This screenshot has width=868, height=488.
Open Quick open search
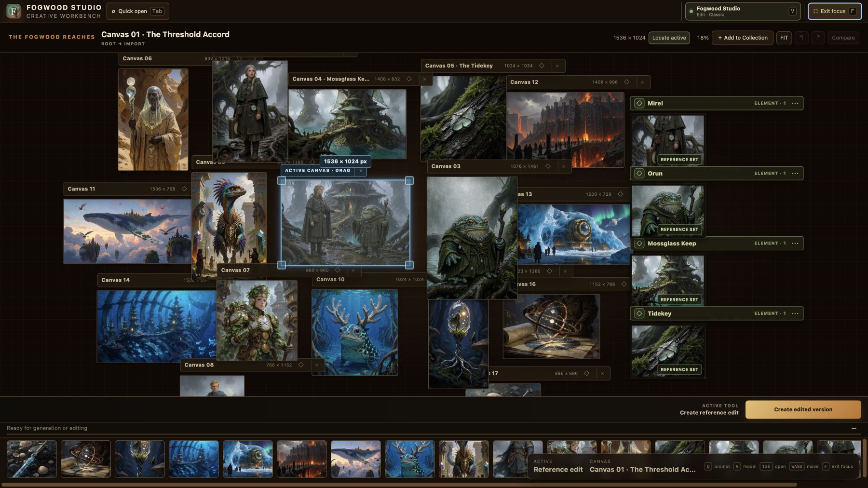point(137,11)
